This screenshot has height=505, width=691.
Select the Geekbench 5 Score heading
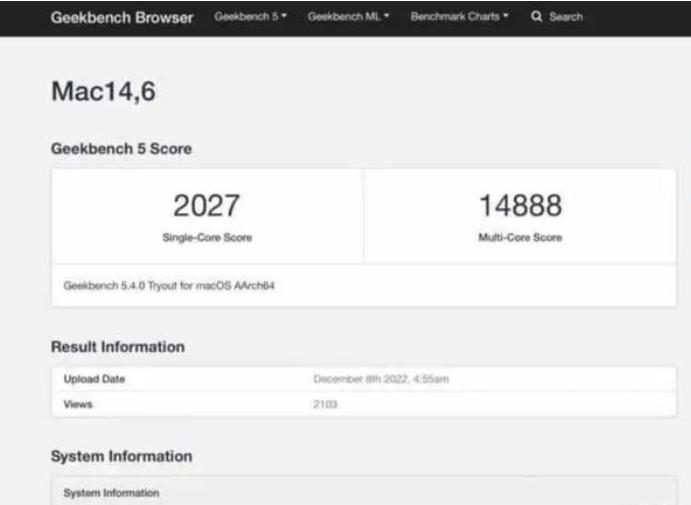coord(121,149)
